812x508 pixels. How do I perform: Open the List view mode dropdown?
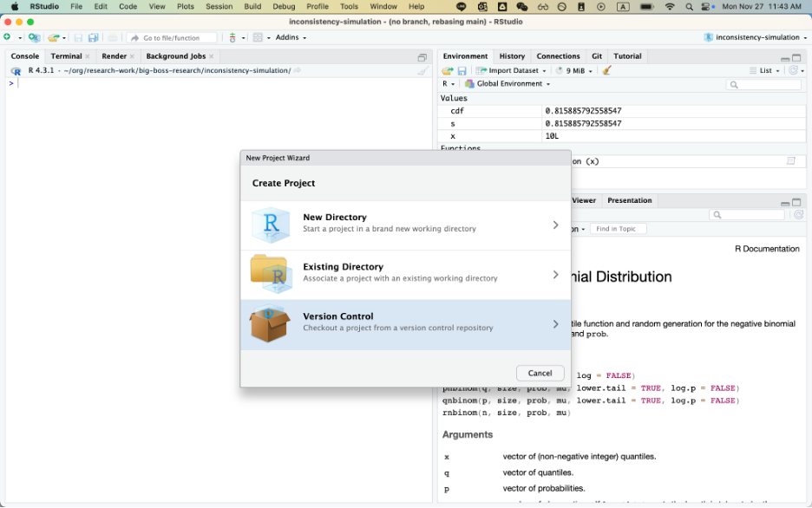765,70
